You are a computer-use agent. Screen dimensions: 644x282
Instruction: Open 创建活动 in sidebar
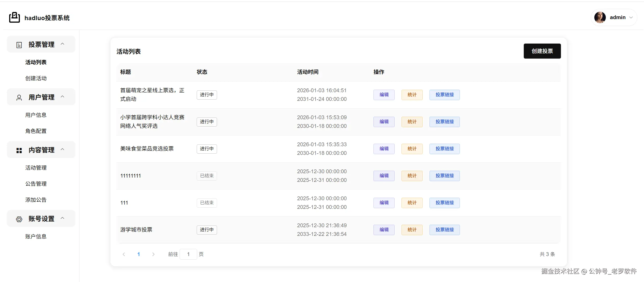[36, 78]
